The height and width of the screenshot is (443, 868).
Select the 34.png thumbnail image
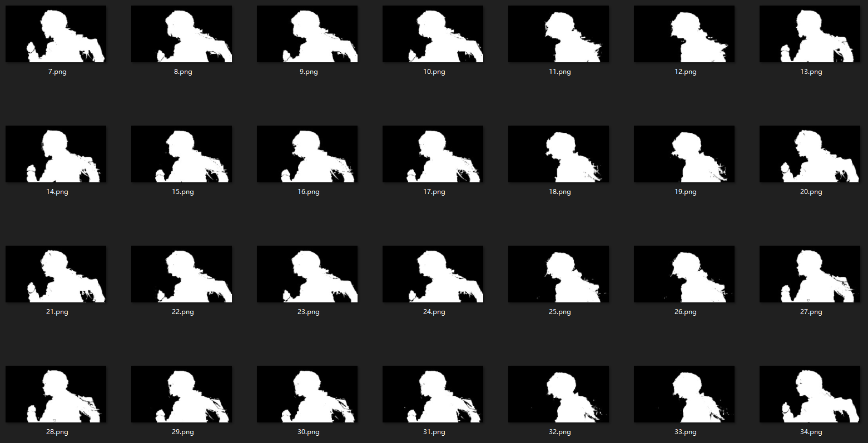pyautogui.click(x=810, y=394)
